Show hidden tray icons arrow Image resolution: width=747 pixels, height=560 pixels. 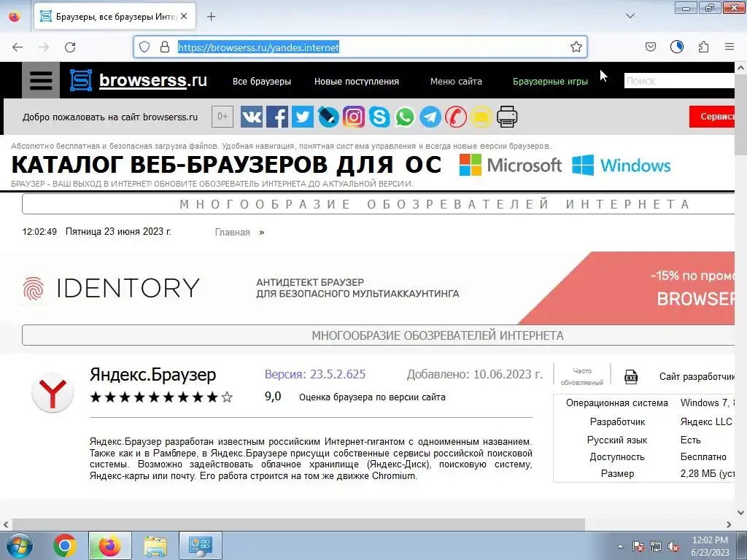coord(620,546)
